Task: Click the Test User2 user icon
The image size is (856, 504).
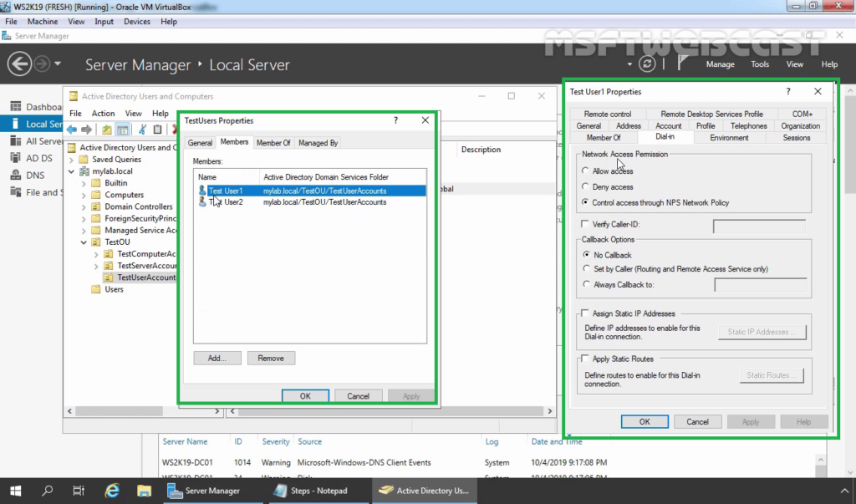Action: coord(202,202)
